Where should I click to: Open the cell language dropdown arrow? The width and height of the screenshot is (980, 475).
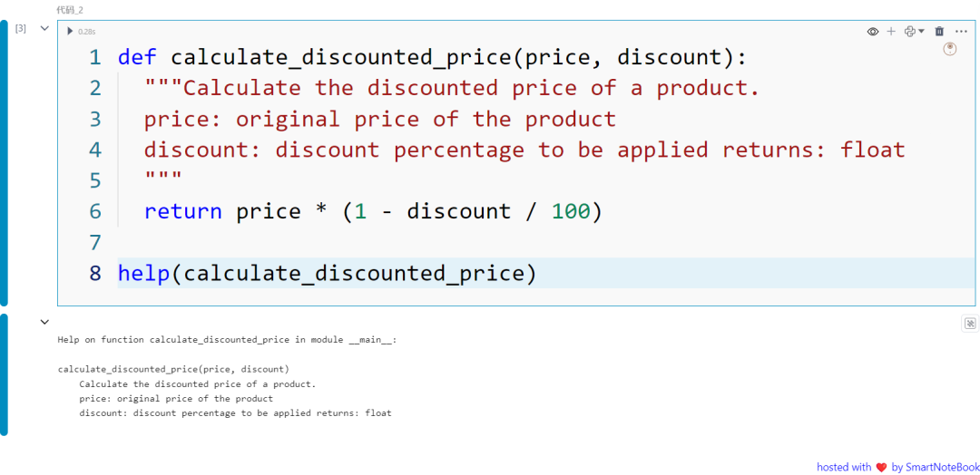click(922, 32)
